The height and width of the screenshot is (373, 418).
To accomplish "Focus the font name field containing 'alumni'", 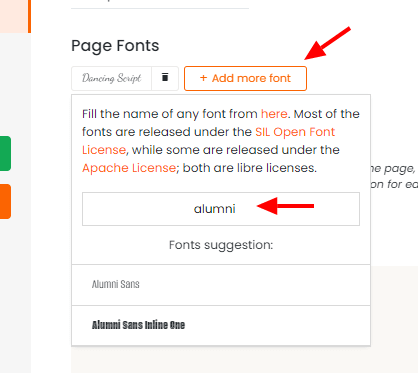I will coord(221,209).
